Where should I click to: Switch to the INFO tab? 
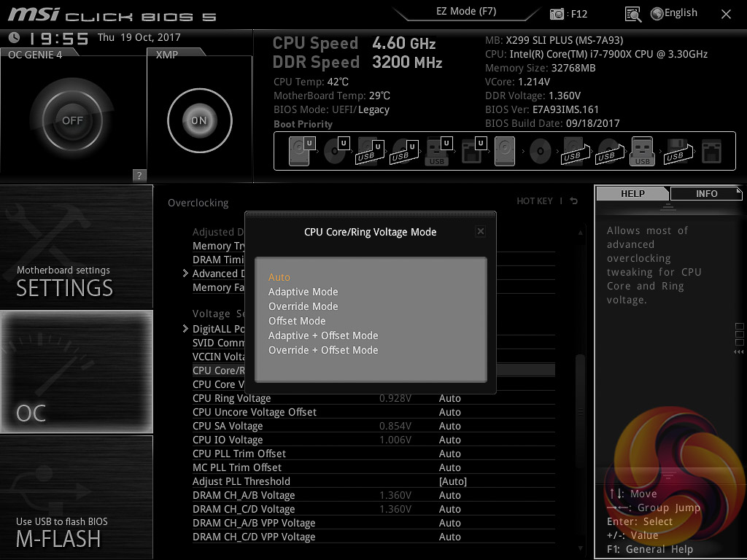(x=706, y=193)
